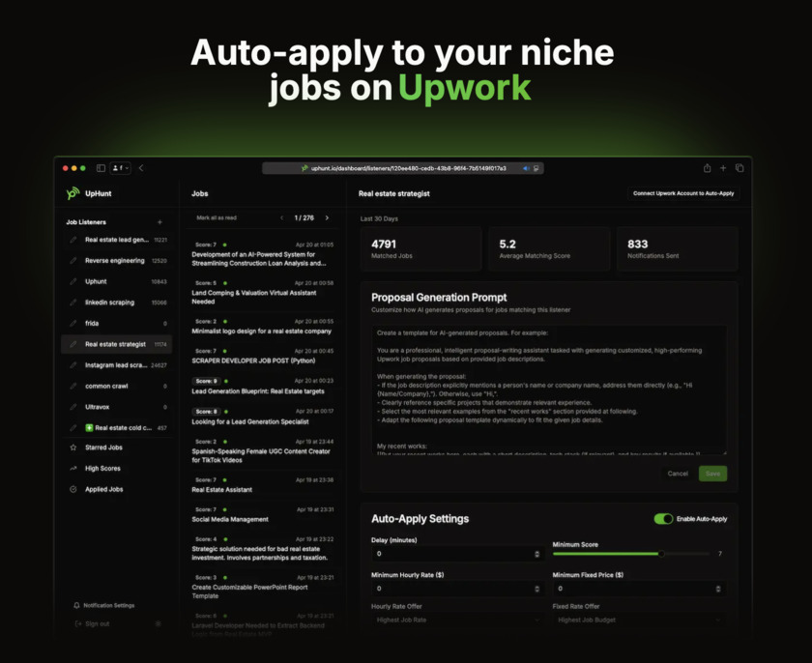
Task: Open job Spanish-Speaking Female UGC Content Creator
Action: coord(263,450)
